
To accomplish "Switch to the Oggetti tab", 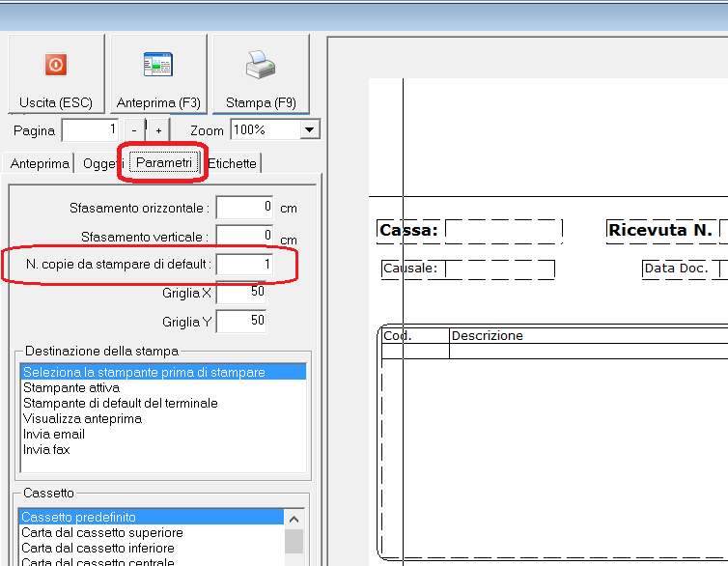I will coord(99,163).
